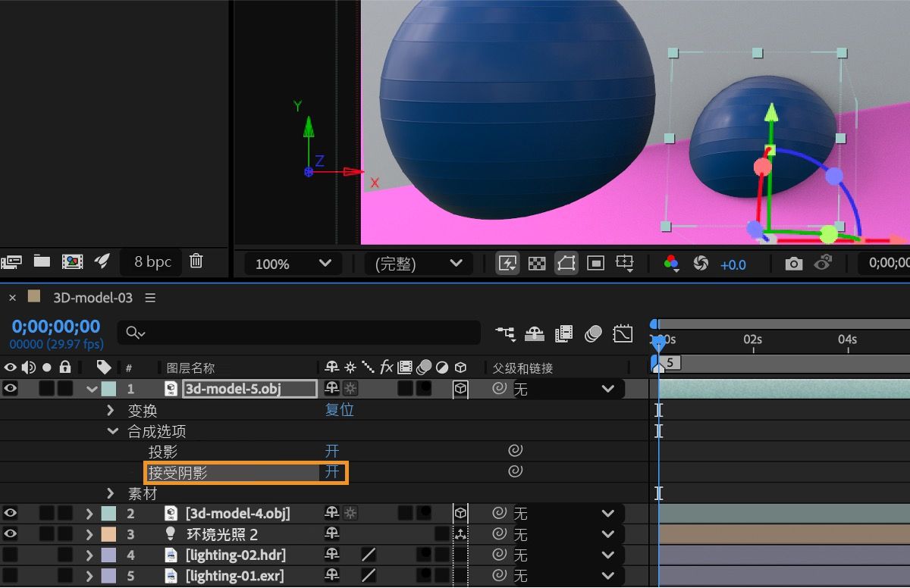Expand the 变换 property group

pos(111,410)
